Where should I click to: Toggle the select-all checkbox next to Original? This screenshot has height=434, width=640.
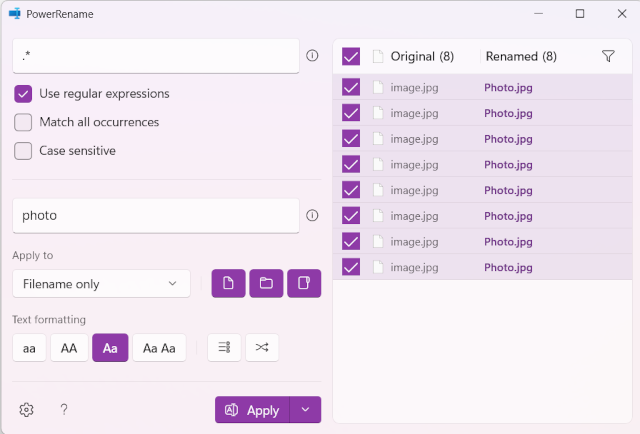pos(351,56)
